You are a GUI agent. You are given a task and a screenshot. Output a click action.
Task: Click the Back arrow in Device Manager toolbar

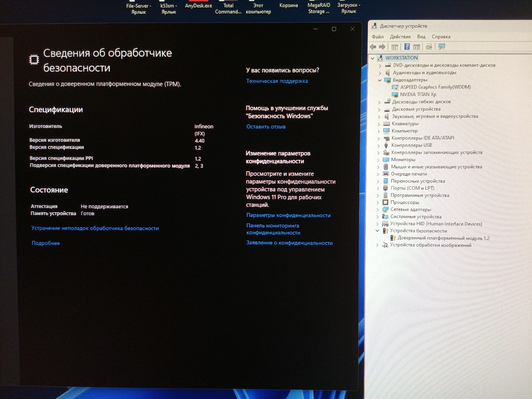[373, 47]
